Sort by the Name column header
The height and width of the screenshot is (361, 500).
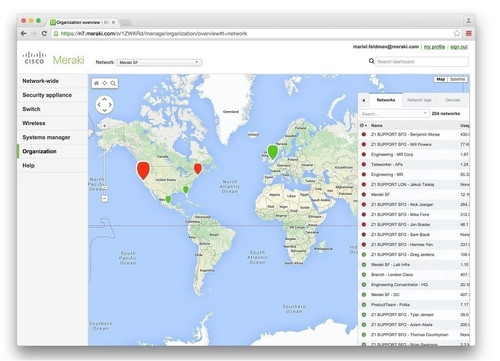point(377,126)
